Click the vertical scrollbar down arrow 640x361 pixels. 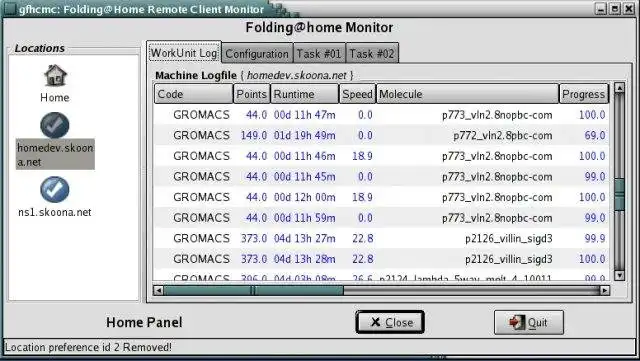[x=619, y=275]
